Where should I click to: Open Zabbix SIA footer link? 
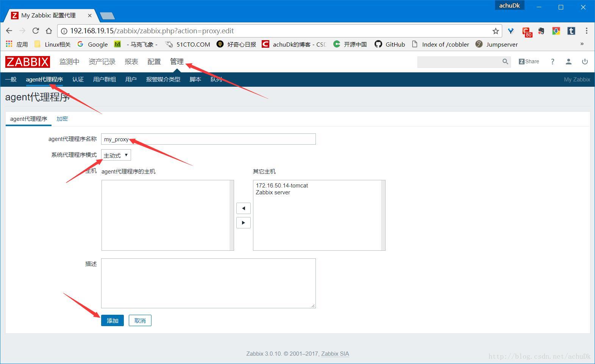pyautogui.click(x=335, y=354)
